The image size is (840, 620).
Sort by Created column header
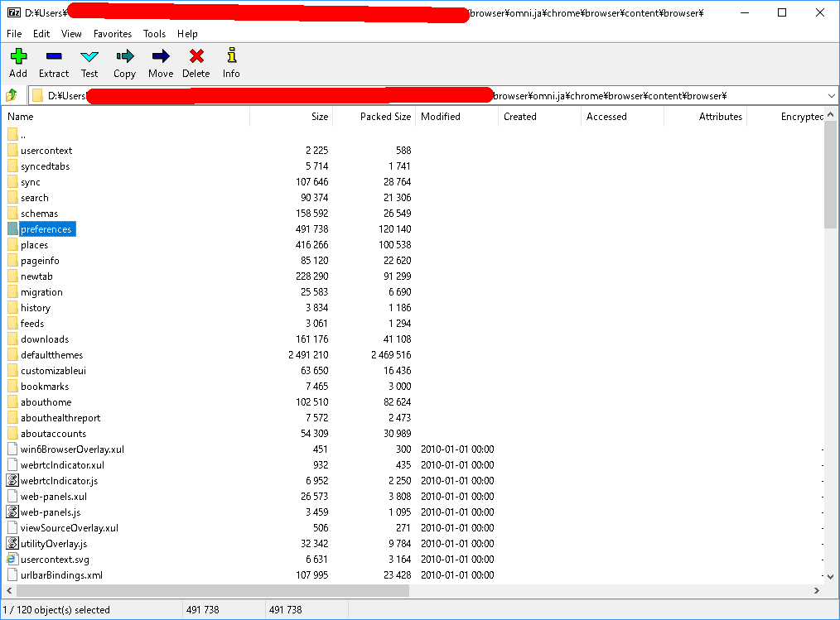(539, 116)
